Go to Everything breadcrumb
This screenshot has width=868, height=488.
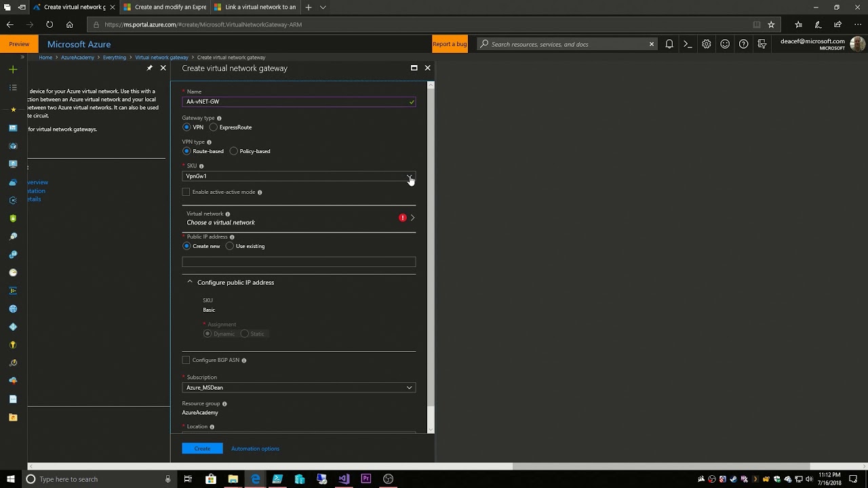[x=115, y=58]
